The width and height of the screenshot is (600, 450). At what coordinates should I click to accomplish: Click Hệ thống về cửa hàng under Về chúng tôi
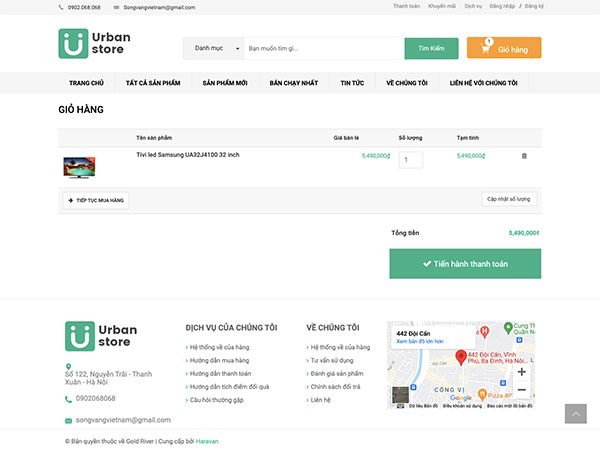click(338, 347)
